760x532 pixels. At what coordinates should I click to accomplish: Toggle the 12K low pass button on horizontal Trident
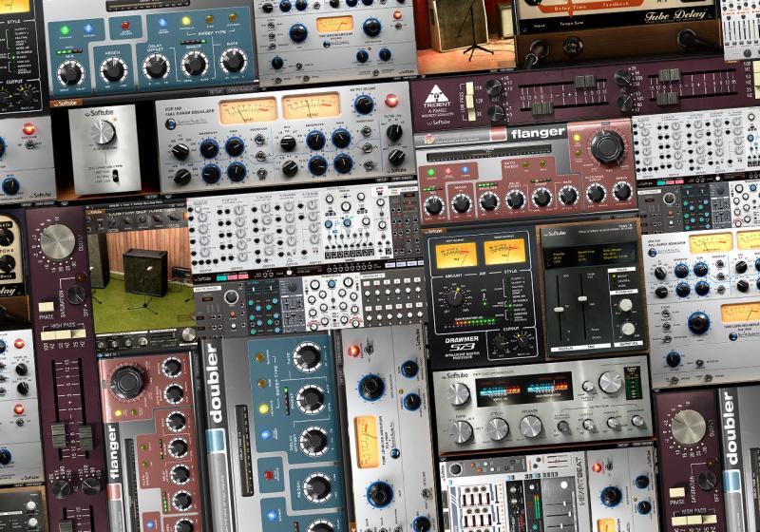(469, 100)
